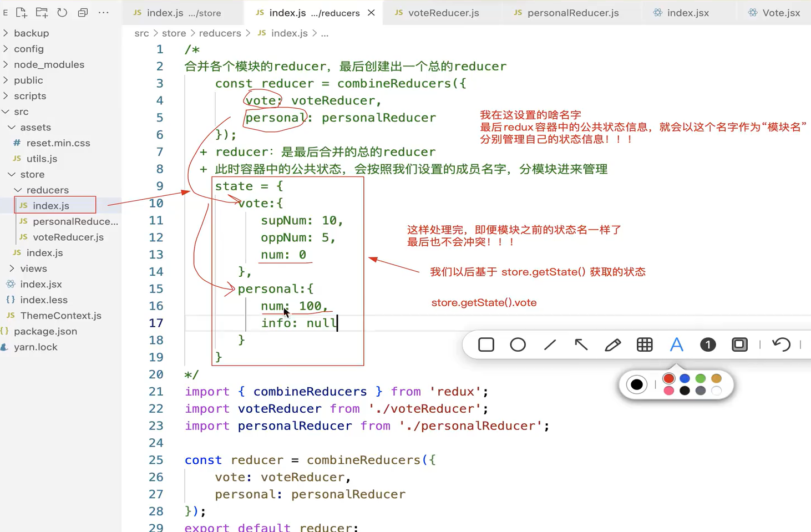This screenshot has height=532, width=811.
Task: Open explorer more actions ellipsis menu
Action: [104, 12]
